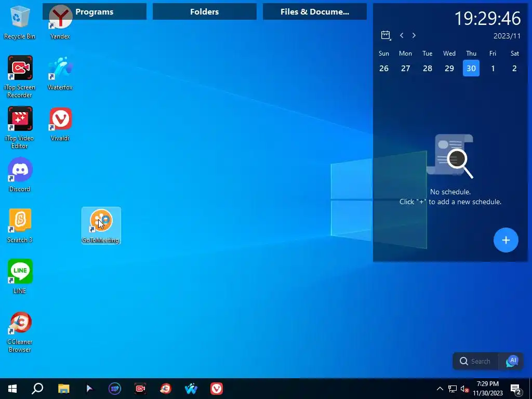This screenshot has height=399, width=532.
Task: Select the CCleaner Browser desktop shortcut
Action: (x=19, y=332)
